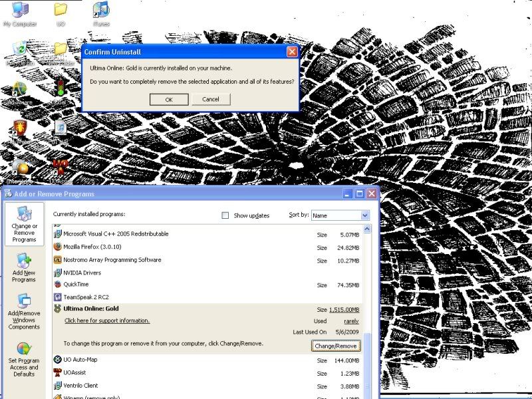Enable the Show updates checkbox
532x399 pixels.
pos(225,215)
